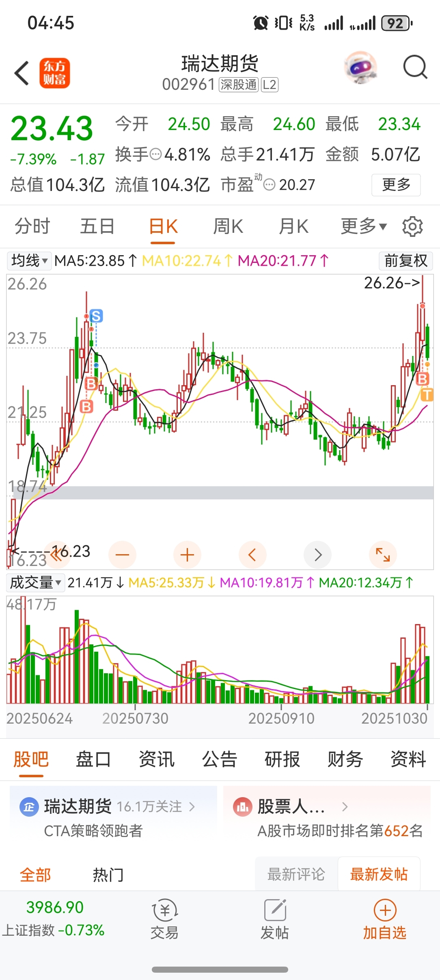Open the 均线 indicator dropdown
Screen dimensions: 440x980
[x=29, y=260]
